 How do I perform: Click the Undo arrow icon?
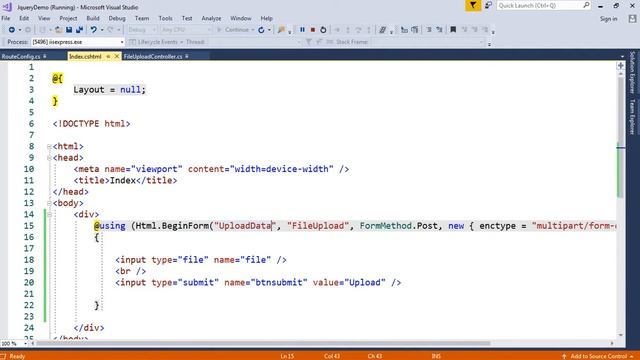click(x=93, y=30)
